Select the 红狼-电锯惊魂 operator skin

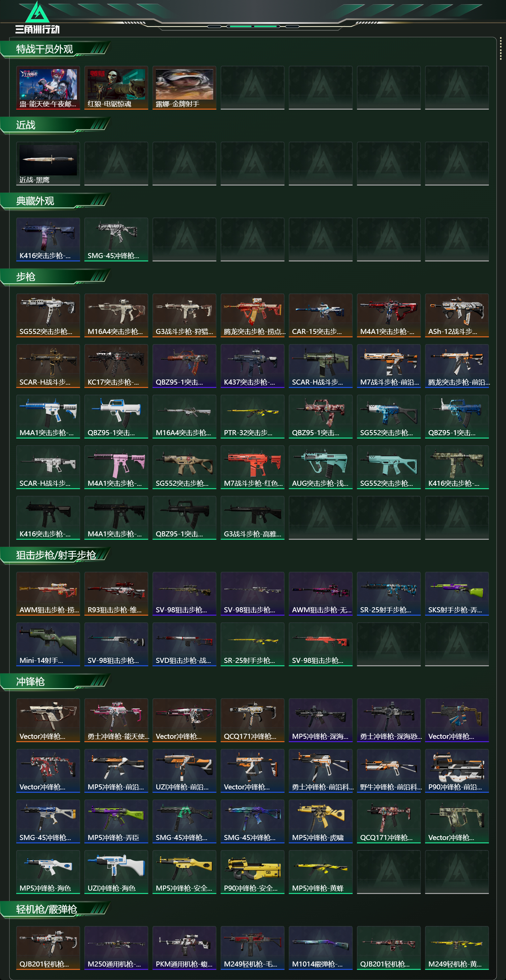(116, 88)
